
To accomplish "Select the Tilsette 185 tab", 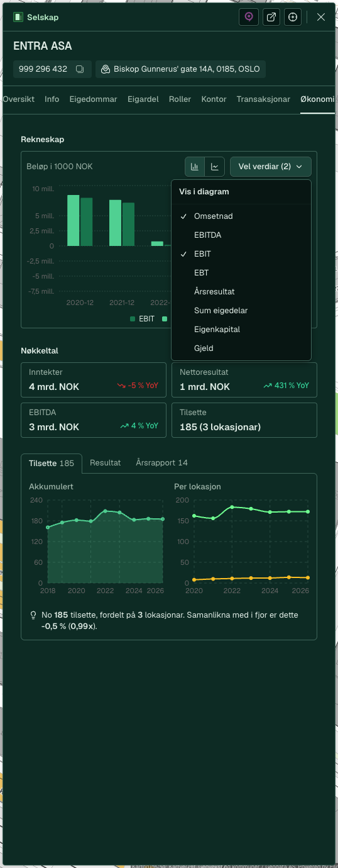I will [52, 463].
